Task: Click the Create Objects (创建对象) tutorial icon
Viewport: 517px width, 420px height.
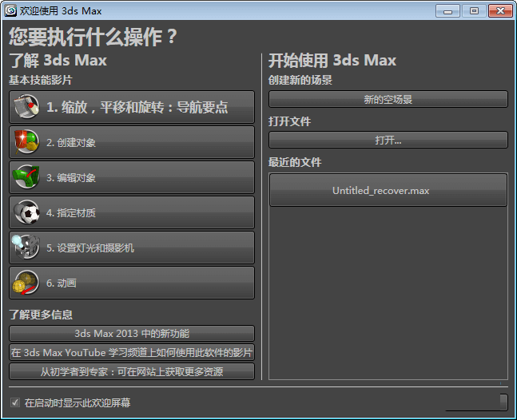Action: pos(26,141)
